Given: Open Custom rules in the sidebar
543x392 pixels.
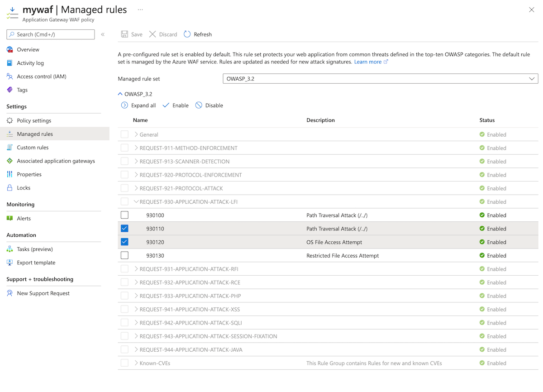Looking at the screenshot, I should pyautogui.click(x=33, y=148).
